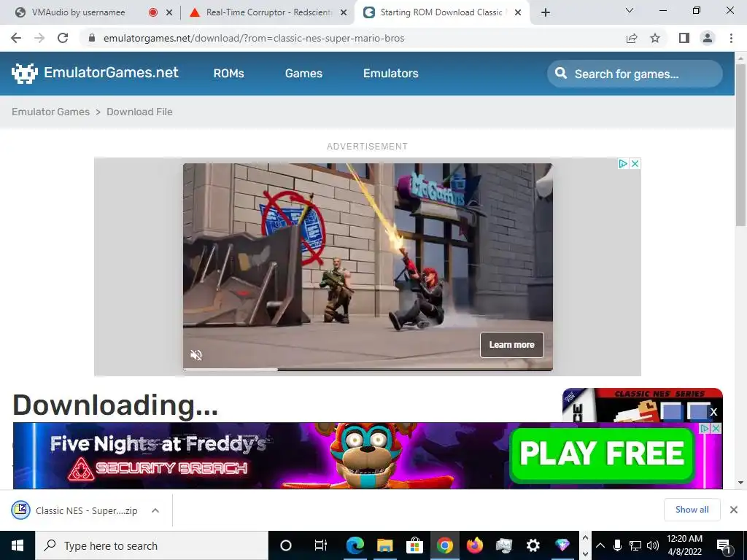Open the Emulator Games breadcrumb
Image resolution: width=747 pixels, height=560 pixels.
coord(50,112)
